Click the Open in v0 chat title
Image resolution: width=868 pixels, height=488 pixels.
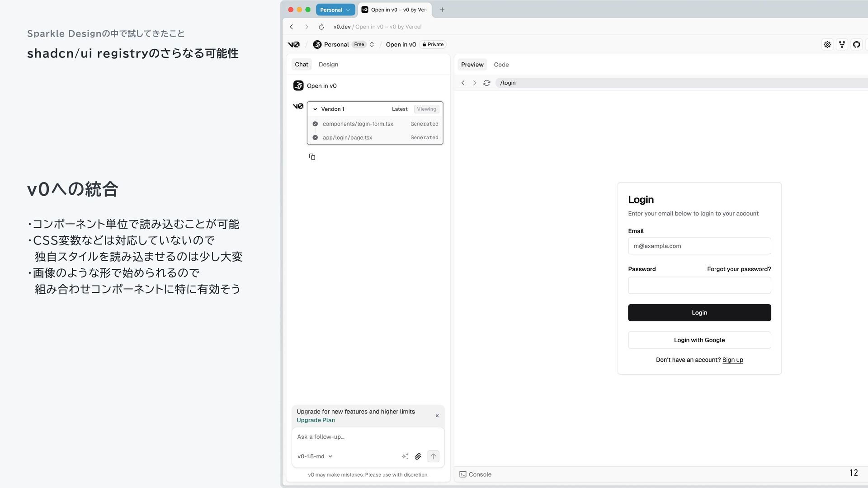tap(321, 86)
